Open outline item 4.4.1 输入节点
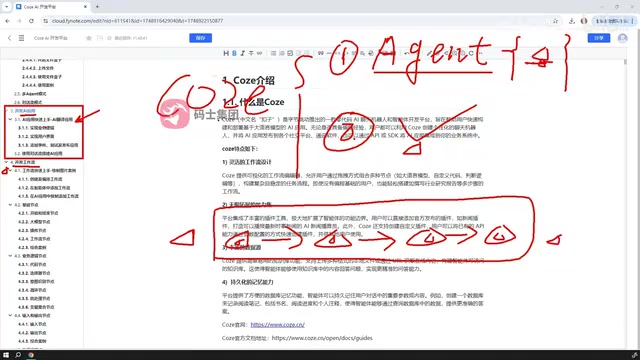The width and height of the screenshot is (640, 360). click(32, 324)
